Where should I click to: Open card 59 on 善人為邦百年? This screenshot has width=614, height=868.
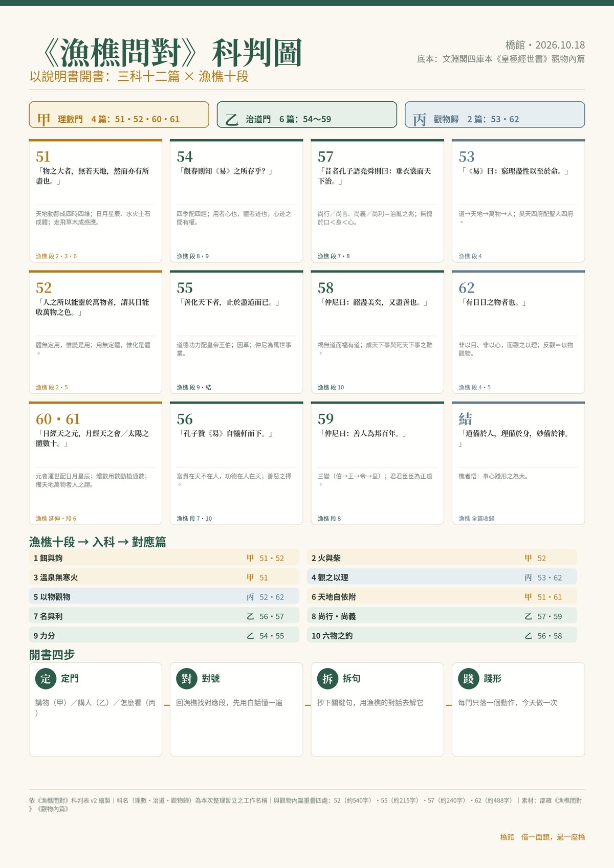(378, 463)
